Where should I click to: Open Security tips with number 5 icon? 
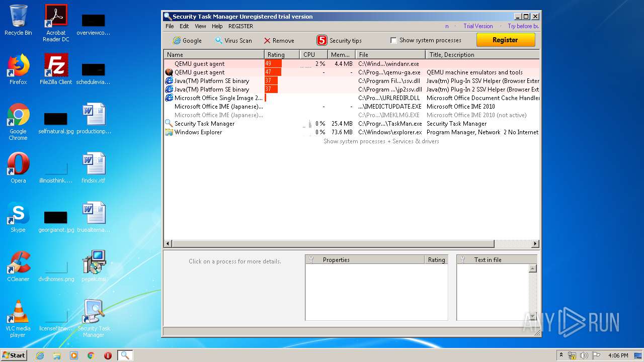(339, 41)
